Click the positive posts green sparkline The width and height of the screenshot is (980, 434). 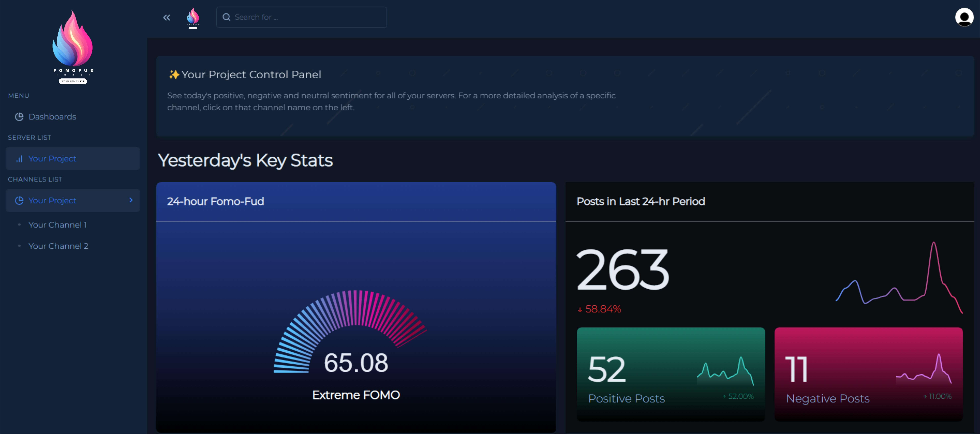[x=725, y=371]
